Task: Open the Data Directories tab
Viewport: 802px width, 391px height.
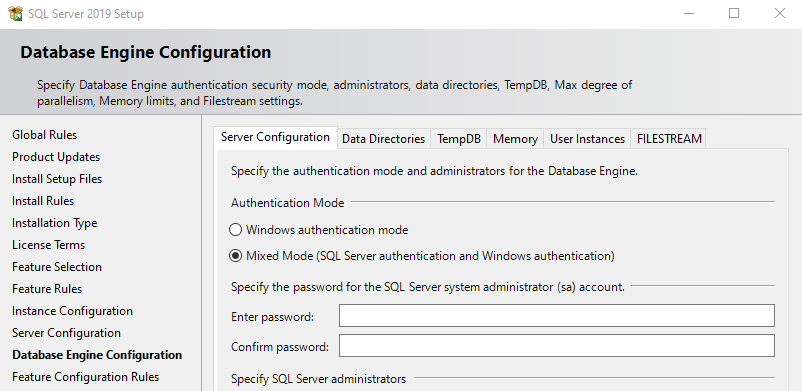Action: click(x=383, y=139)
